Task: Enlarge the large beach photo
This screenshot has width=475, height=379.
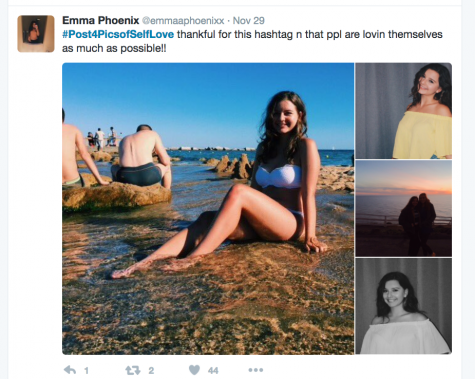Action: point(208,208)
